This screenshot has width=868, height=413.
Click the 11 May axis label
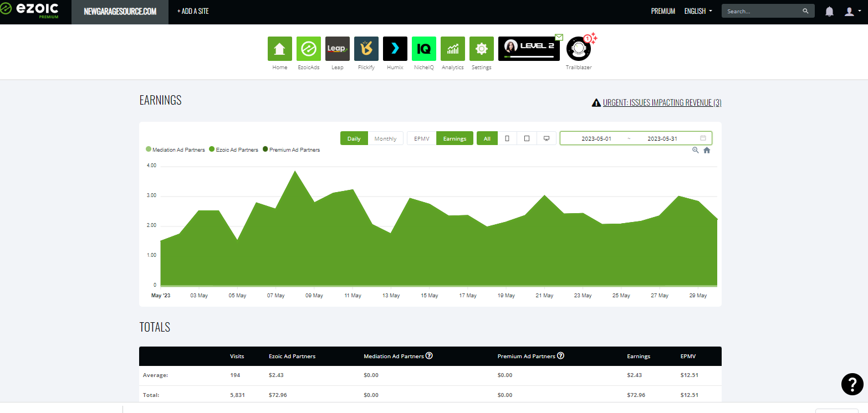353,296
